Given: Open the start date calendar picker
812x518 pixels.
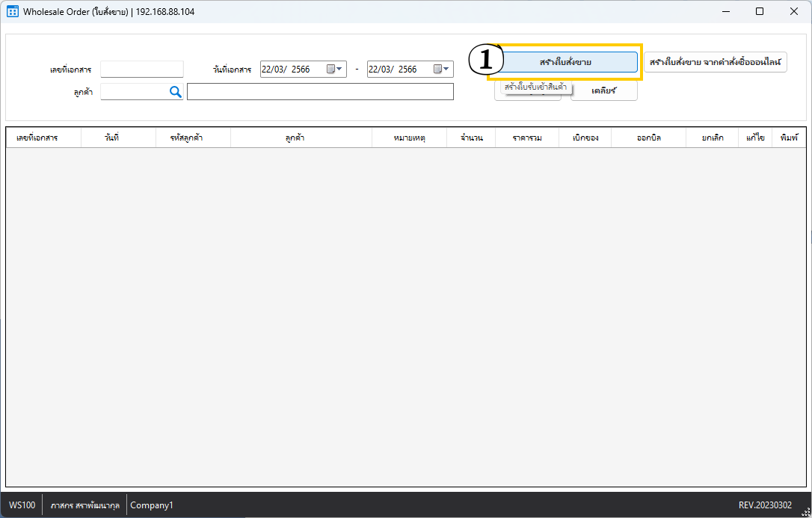Looking at the screenshot, I should [x=334, y=70].
